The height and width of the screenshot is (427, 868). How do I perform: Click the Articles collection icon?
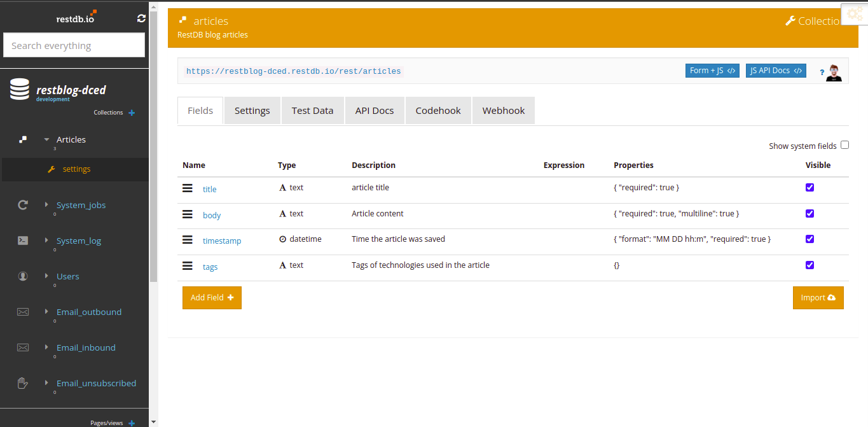pyautogui.click(x=23, y=139)
